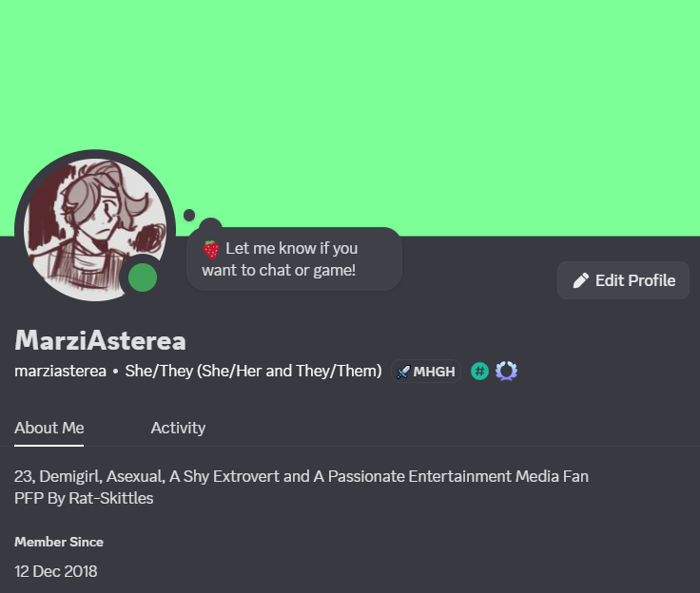Switch to the About Me tab

coord(49,428)
